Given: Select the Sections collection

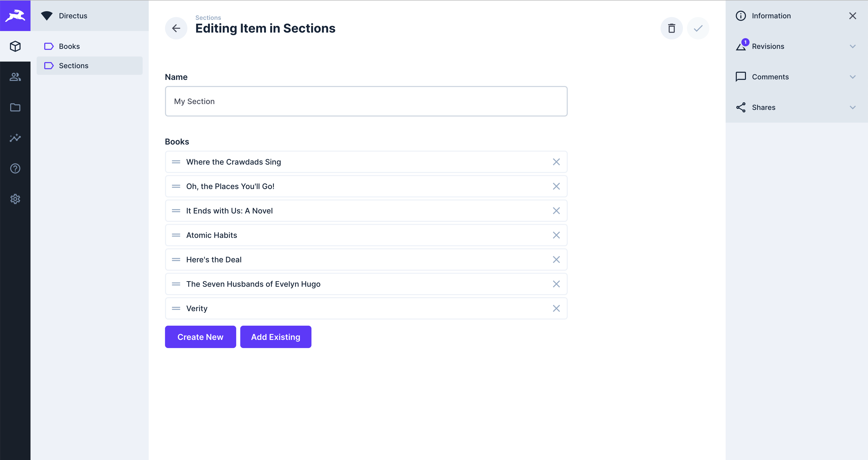Looking at the screenshot, I should (74, 65).
